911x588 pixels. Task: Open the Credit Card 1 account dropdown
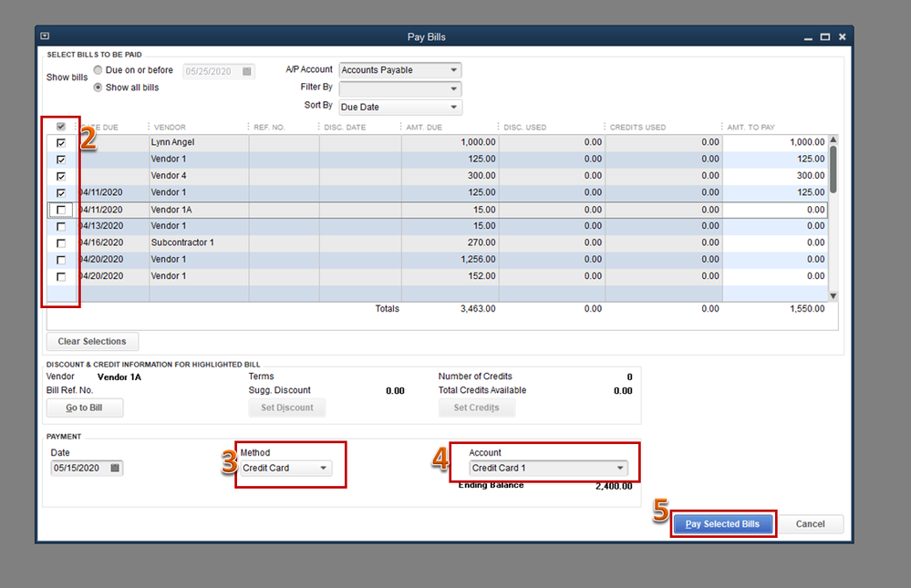click(x=548, y=468)
